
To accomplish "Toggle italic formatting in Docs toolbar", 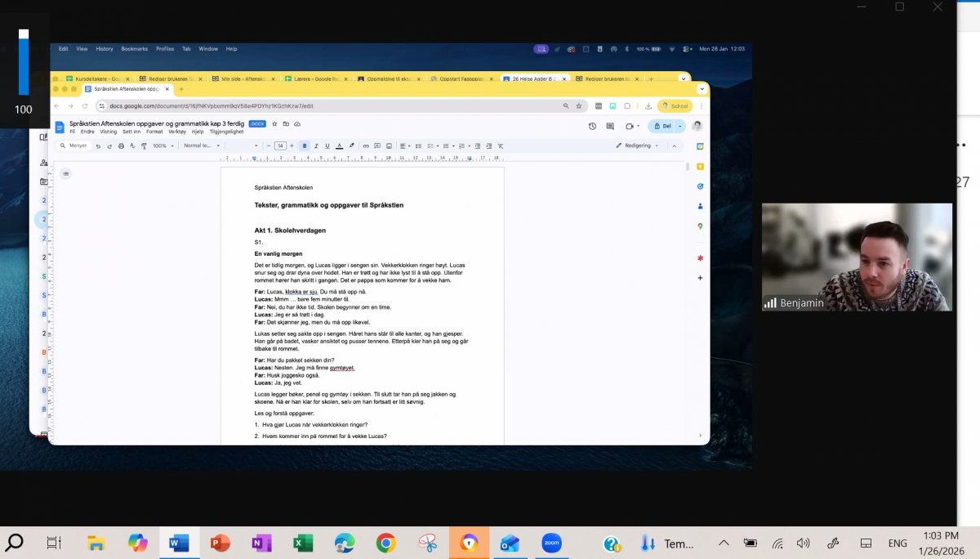I will click(x=316, y=145).
